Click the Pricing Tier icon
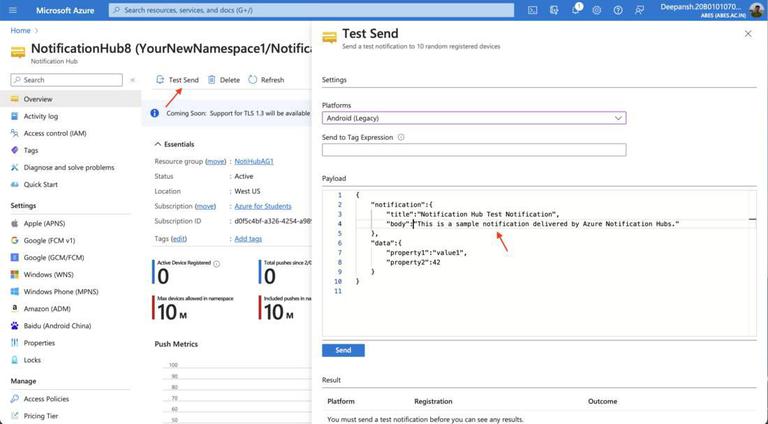The image size is (768, 424). point(15,416)
